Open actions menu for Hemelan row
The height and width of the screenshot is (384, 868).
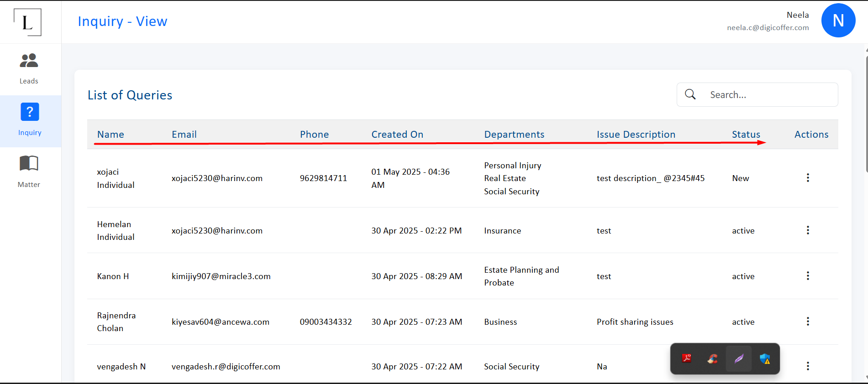pos(808,230)
